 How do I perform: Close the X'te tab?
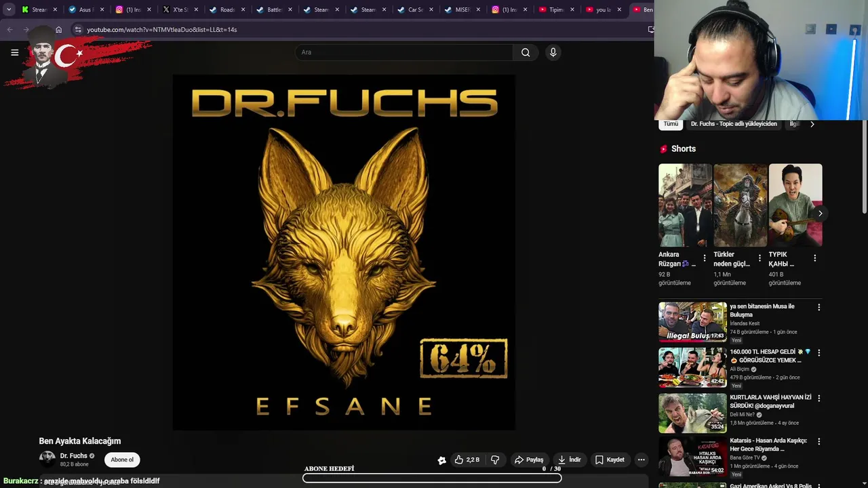196,9
